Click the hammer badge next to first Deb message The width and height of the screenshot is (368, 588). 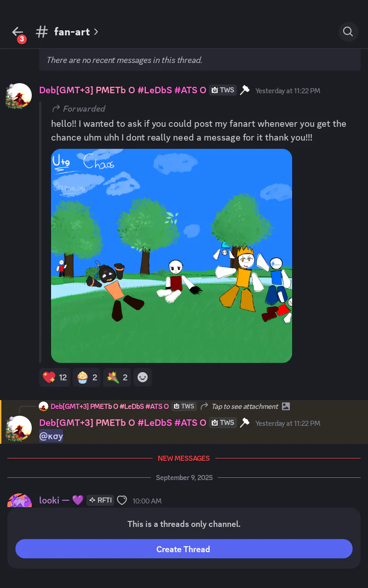coord(245,90)
